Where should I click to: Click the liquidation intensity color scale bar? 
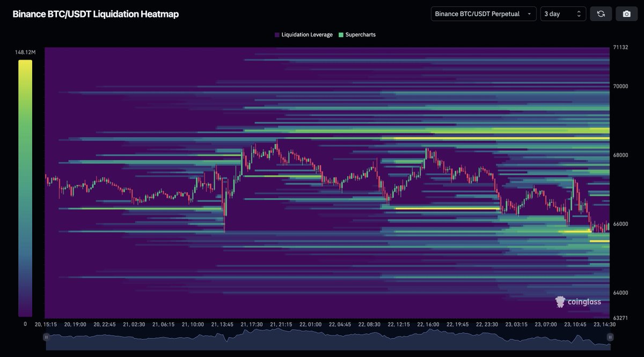[x=25, y=188]
